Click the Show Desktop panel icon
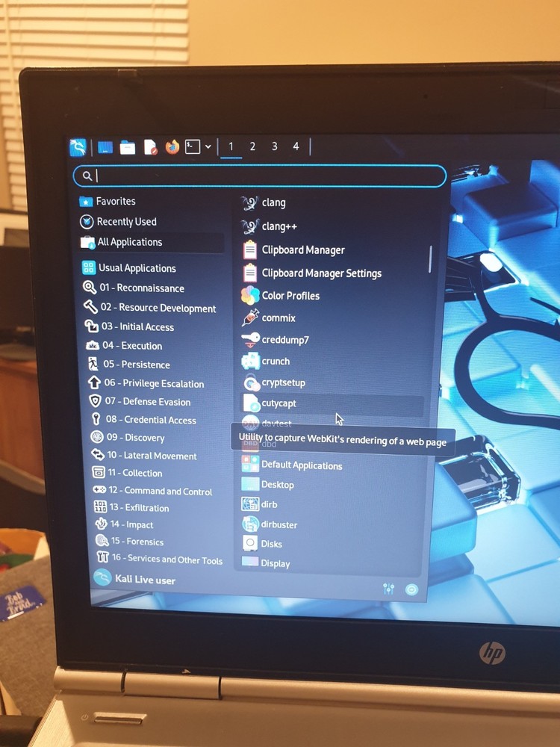The width and height of the screenshot is (560, 747). 105,148
